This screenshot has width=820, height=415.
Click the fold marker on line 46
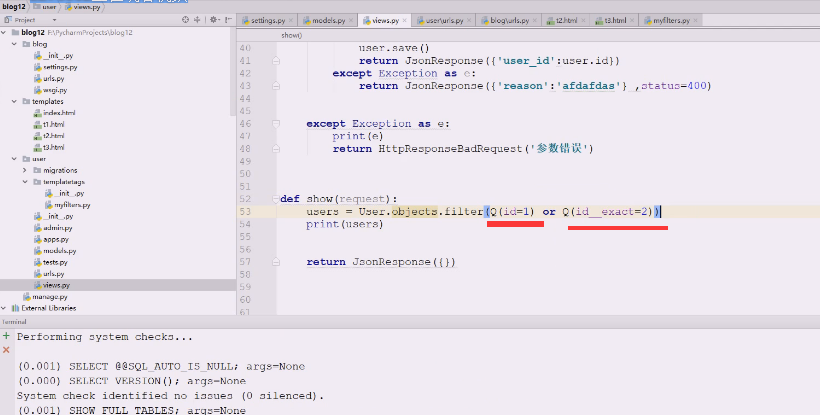(x=276, y=124)
